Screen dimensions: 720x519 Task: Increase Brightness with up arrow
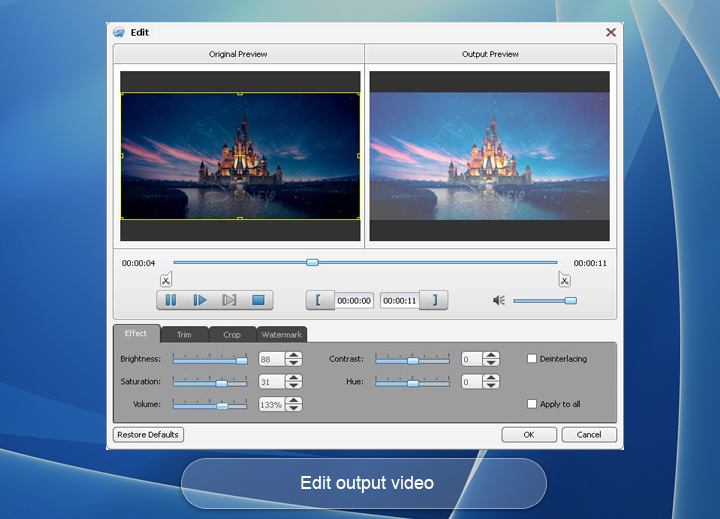293,355
